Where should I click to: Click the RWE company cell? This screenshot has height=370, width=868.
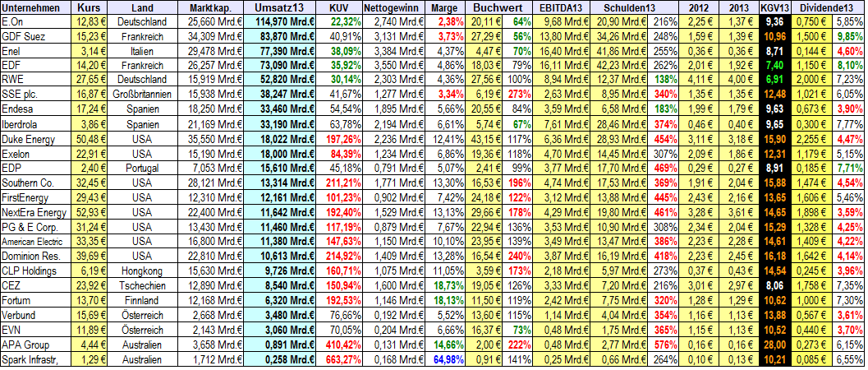36,80
